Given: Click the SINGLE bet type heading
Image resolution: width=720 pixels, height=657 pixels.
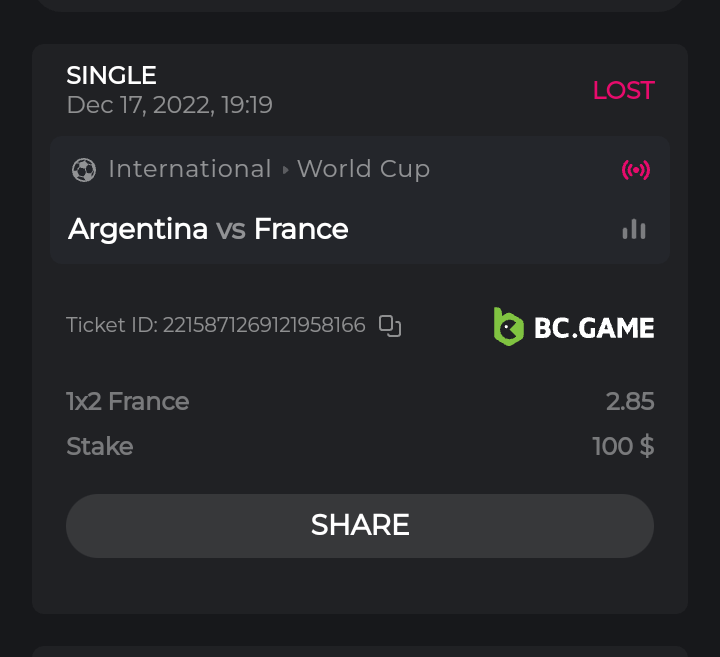Looking at the screenshot, I should pos(111,75).
